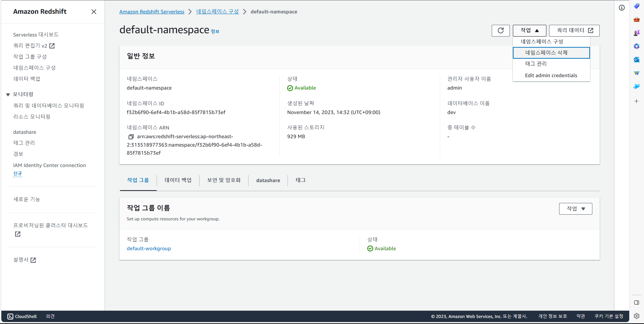Click the admin username value

454,88
